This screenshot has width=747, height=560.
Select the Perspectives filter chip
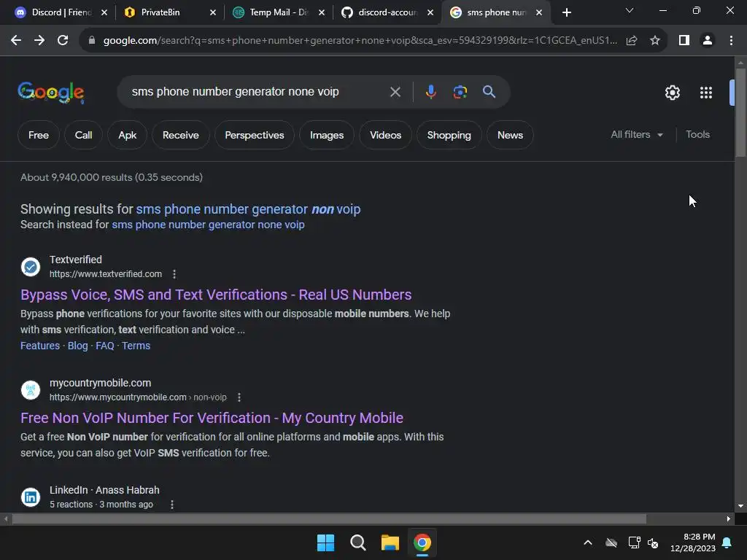coord(255,135)
